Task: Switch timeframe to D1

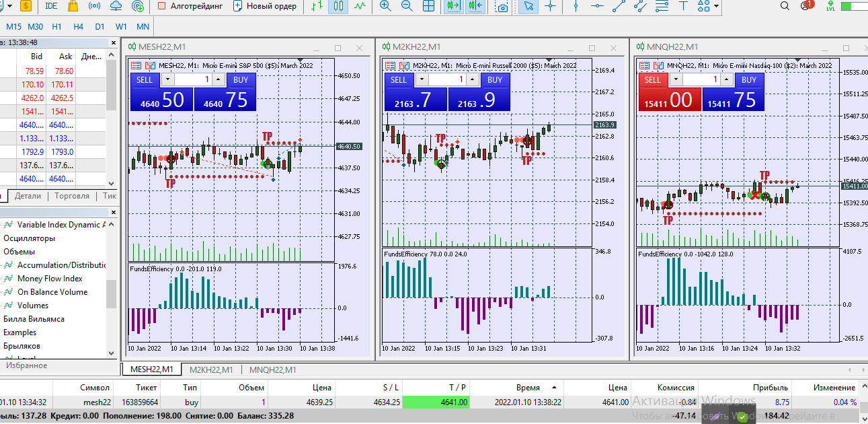Action: point(100,27)
